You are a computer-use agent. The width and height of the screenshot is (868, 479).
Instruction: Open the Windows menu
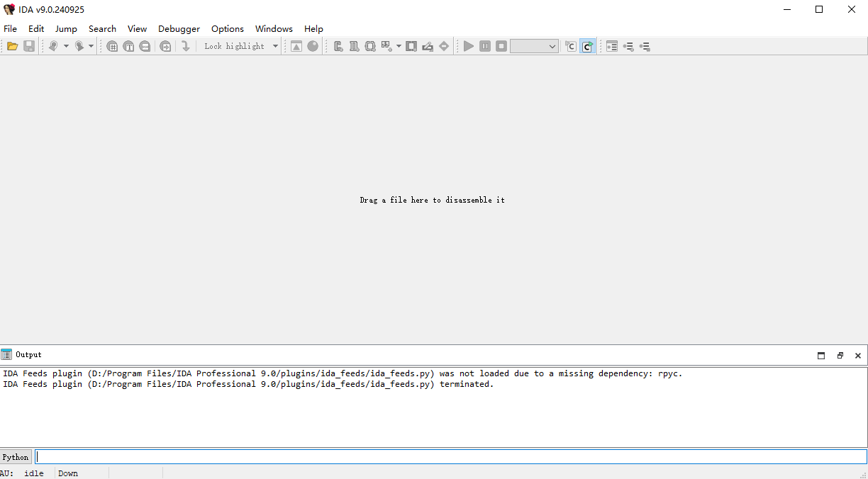[274, 28]
